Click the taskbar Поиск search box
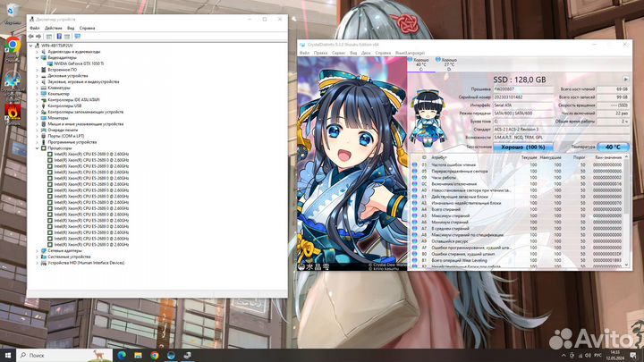Image resolution: width=644 pixels, height=362 pixels. (64, 356)
